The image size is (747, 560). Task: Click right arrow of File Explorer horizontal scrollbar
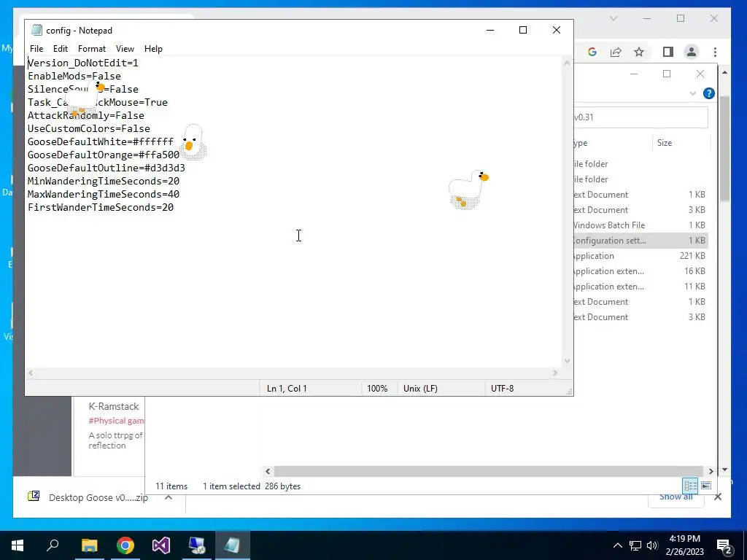(711, 471)
